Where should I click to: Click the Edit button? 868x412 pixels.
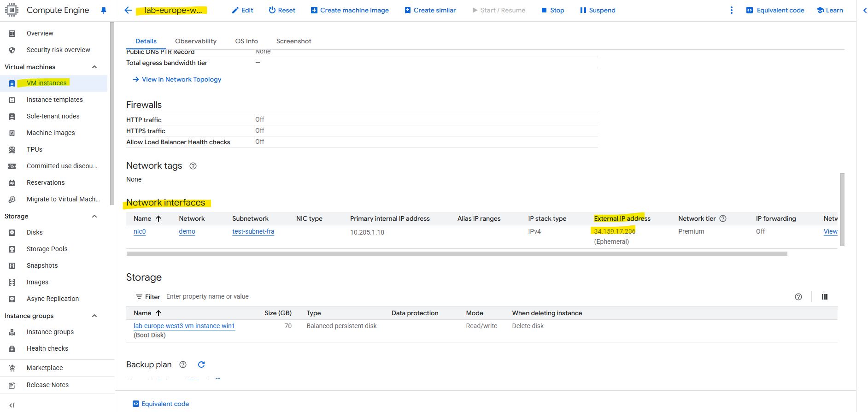(242, 10)
